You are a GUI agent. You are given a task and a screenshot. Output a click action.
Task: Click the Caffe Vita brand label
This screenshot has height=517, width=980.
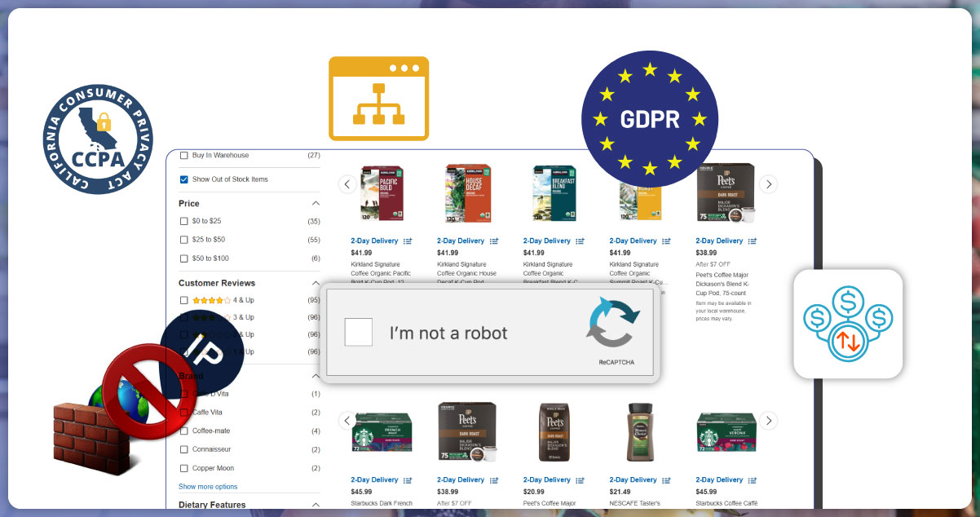tap(207, 412)
